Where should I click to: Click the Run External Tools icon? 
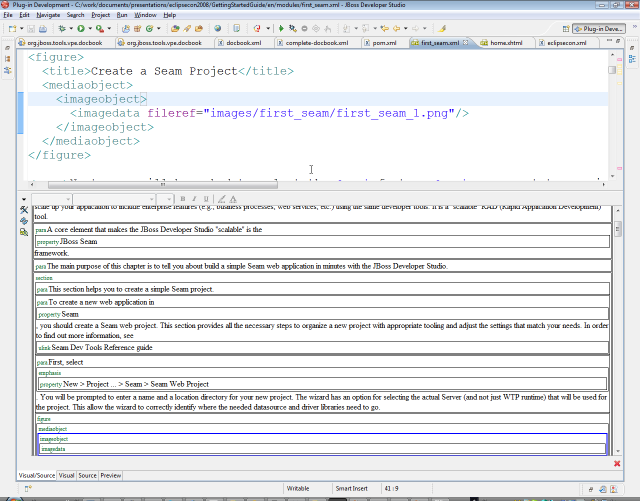[100, 29]
